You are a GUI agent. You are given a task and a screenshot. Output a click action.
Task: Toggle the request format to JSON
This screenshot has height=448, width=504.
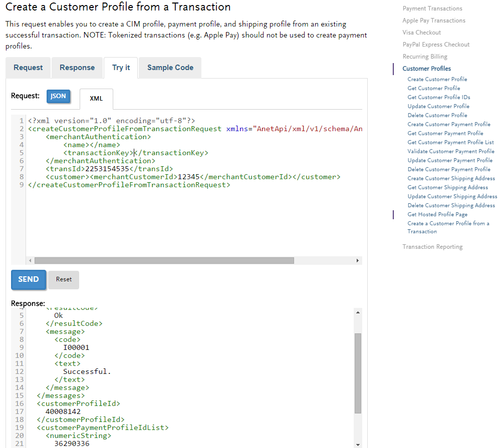point(59,96)
